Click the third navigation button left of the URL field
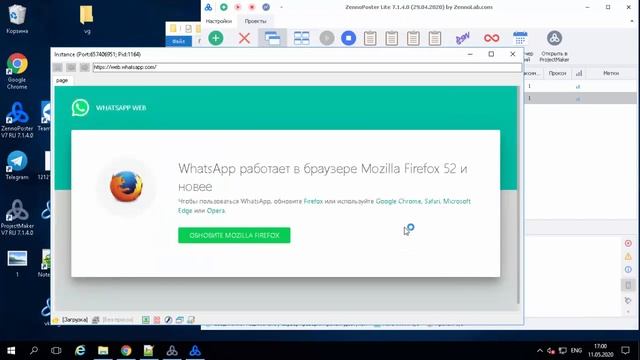Screen dimensions: 640x360 [x=84, y=67]
